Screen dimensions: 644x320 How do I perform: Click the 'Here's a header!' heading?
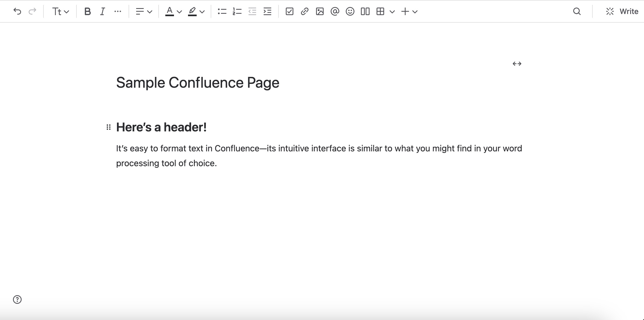(161, 127)
